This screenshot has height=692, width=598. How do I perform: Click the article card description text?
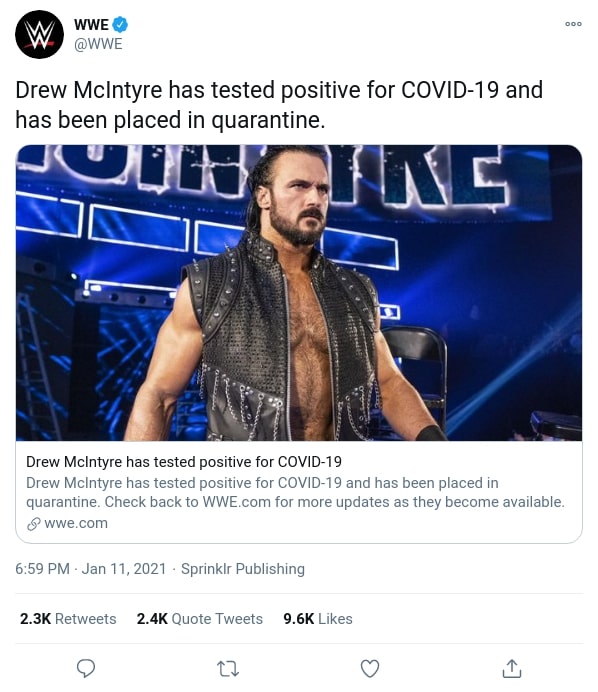coord(295,492)
